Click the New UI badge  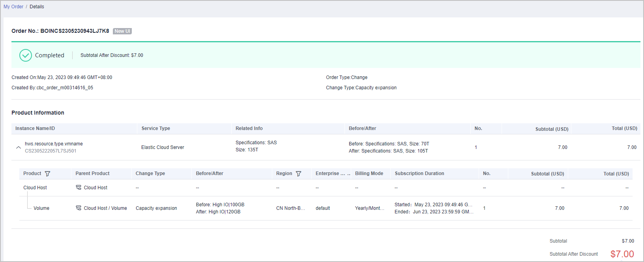click(122, 31)
